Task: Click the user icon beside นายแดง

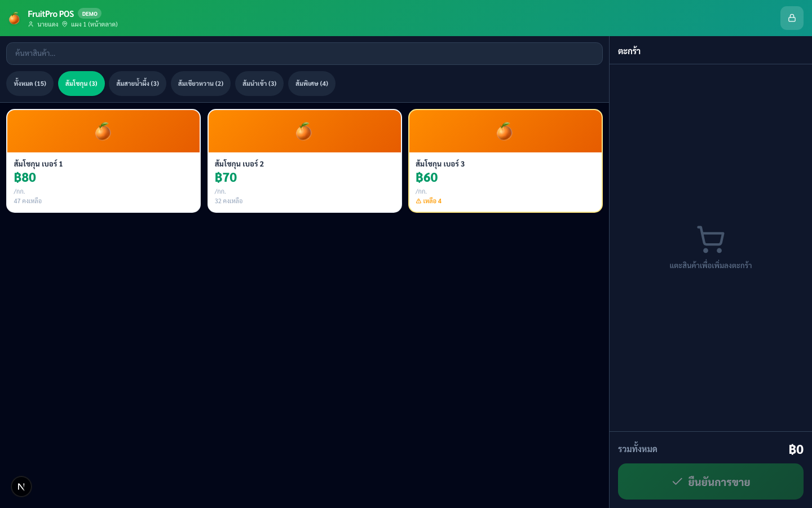Action: pyautogui.click(x=31, y=24)
